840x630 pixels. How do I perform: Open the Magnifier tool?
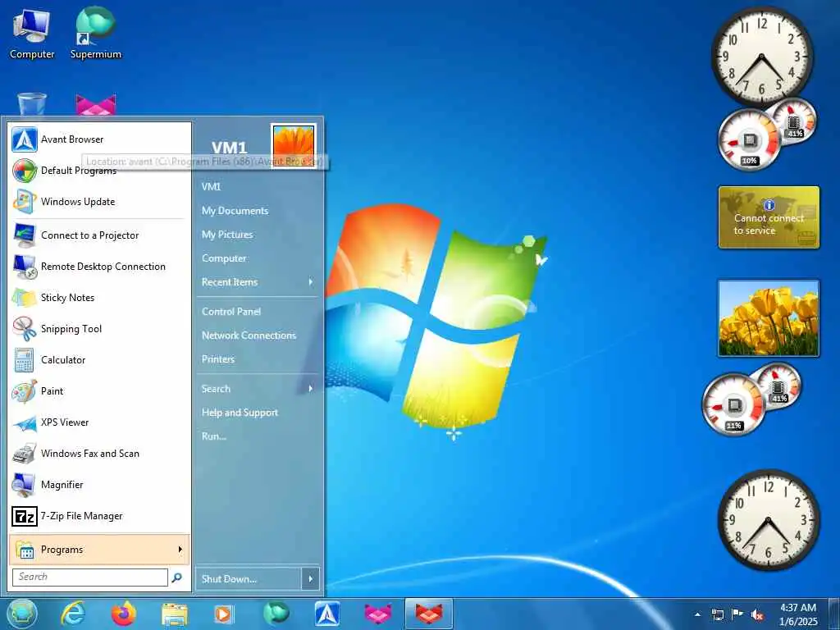99,484
